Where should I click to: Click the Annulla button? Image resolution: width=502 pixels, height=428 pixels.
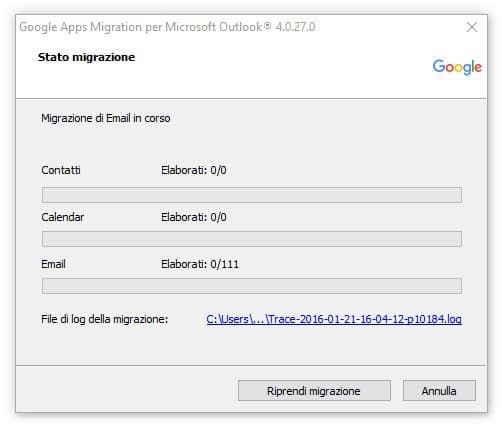[439, 390]
